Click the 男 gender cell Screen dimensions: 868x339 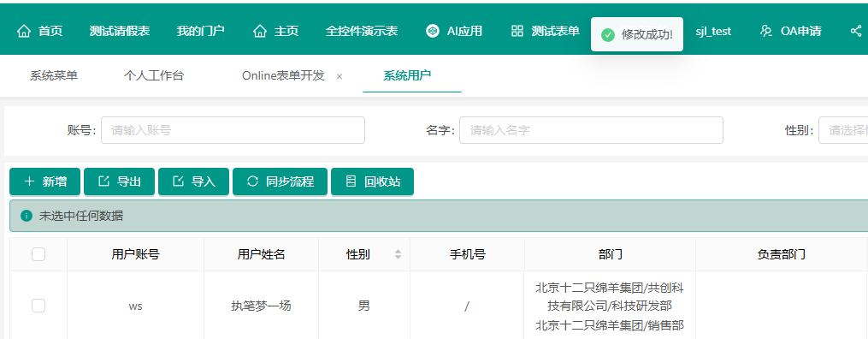coord(364,306)
